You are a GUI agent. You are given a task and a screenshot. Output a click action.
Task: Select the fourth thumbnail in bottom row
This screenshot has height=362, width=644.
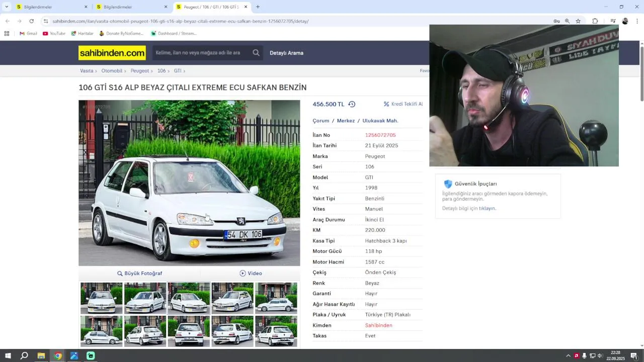pos(232,331)
